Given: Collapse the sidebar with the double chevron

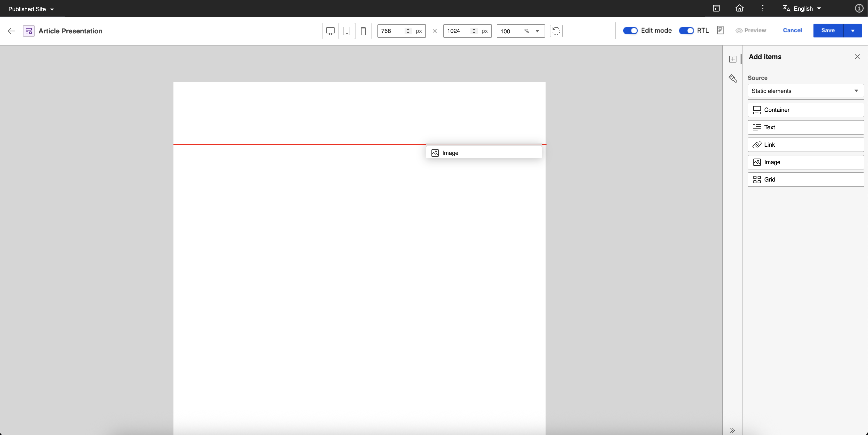Looking at the screenshot, I should [x=732, y=430].
